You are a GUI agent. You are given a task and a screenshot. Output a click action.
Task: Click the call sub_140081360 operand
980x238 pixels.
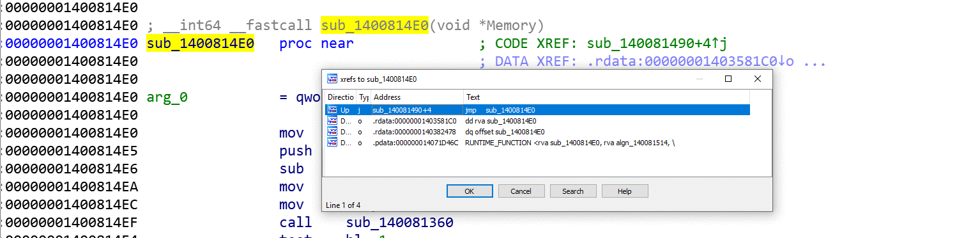pyautogui.click(x=400, y=223)
